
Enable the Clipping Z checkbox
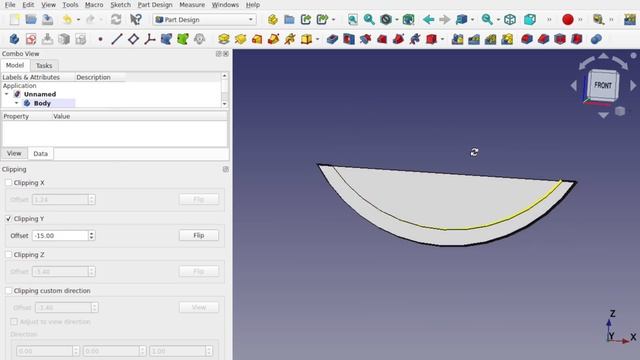[9, 255]
